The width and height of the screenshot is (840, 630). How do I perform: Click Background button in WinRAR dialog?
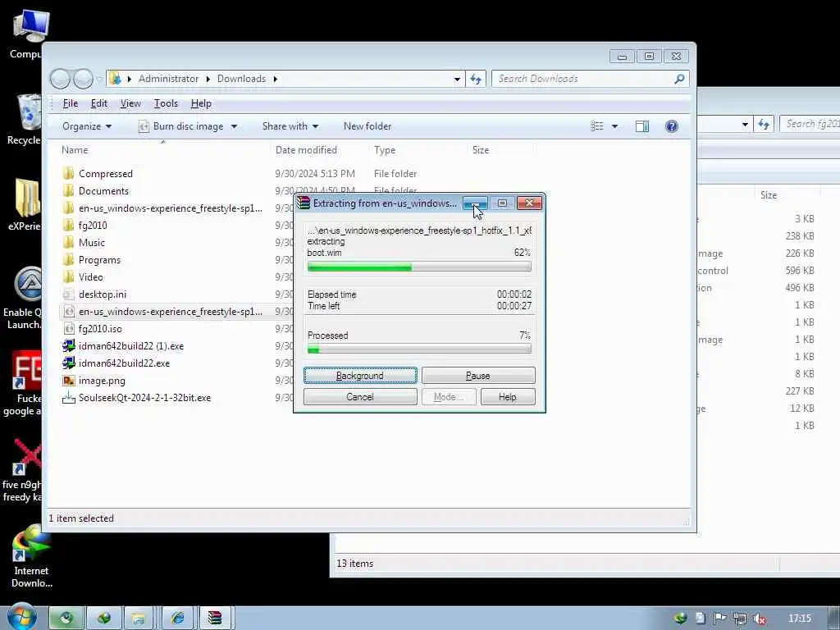click(x=360, y=376)
